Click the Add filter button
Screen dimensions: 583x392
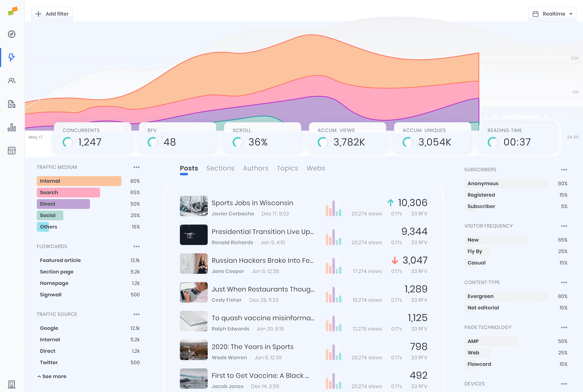pyautogui.click(x=52, y=14)
